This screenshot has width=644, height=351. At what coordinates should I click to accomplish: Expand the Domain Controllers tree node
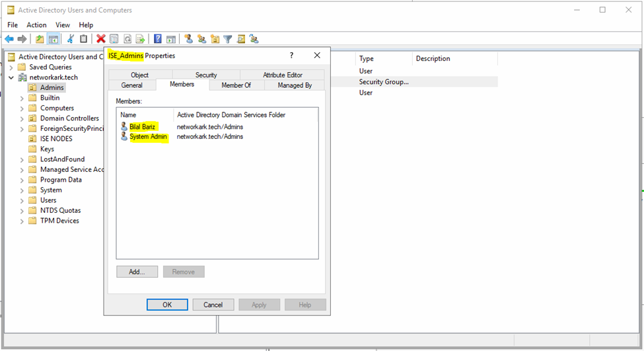point(22,118)
